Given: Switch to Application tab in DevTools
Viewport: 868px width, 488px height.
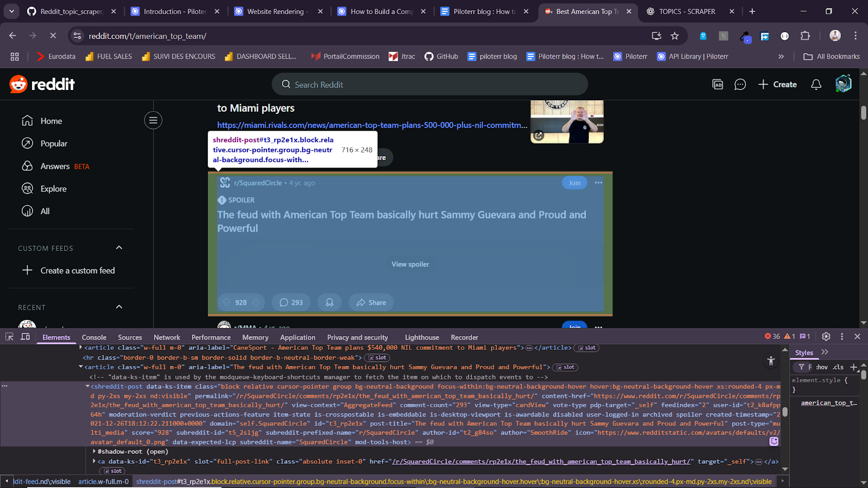Looking at the screenshot, I should (297, 337).
